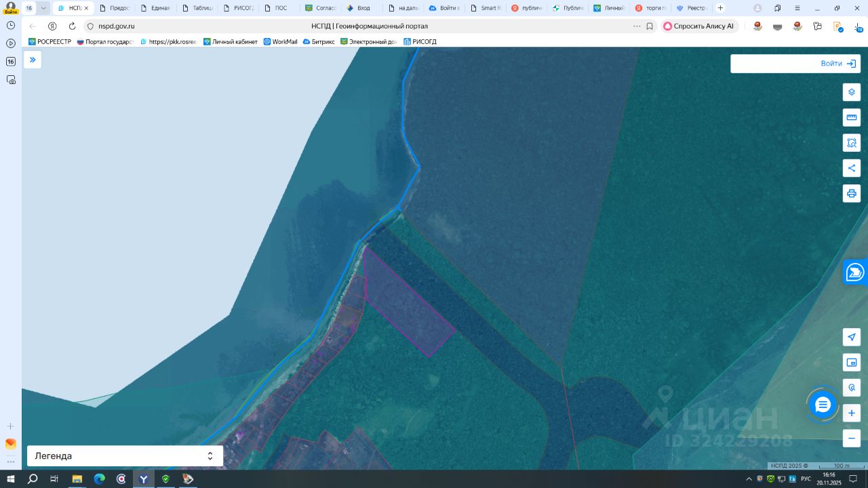Expand the Легенда panel
The image size is (868, 488).
tap(125, 456)
